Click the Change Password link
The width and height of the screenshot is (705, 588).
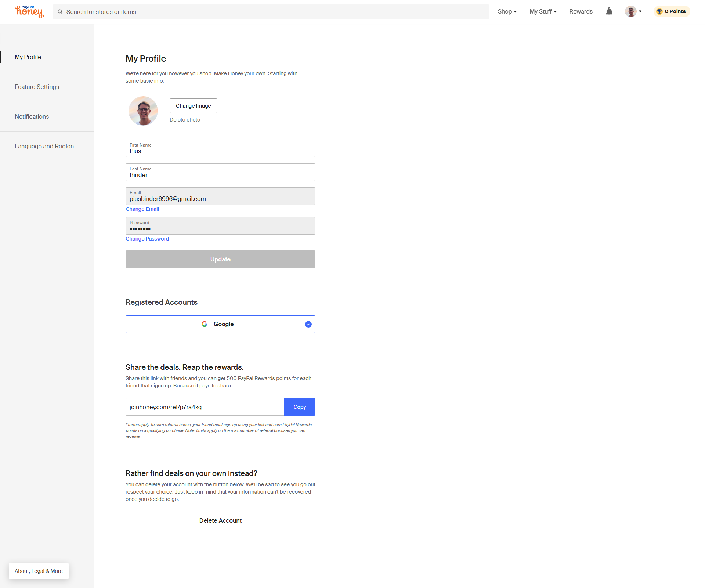(x=147, y=239)
